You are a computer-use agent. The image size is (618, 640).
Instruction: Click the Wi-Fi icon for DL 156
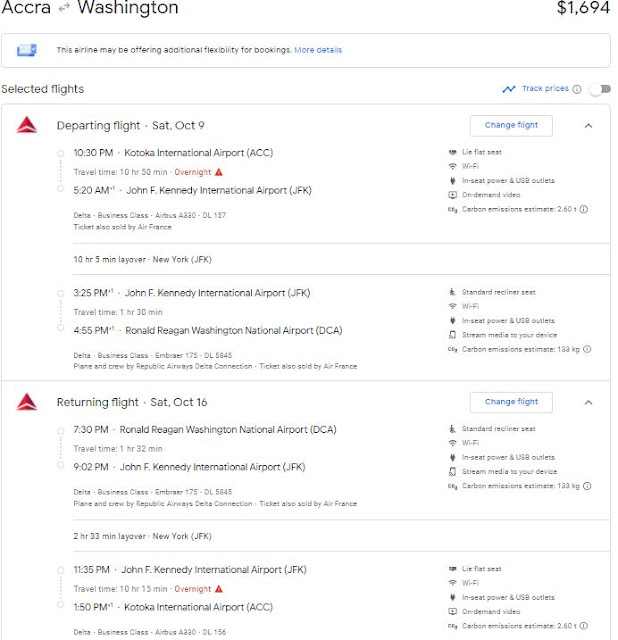click(x=452, y=583)
